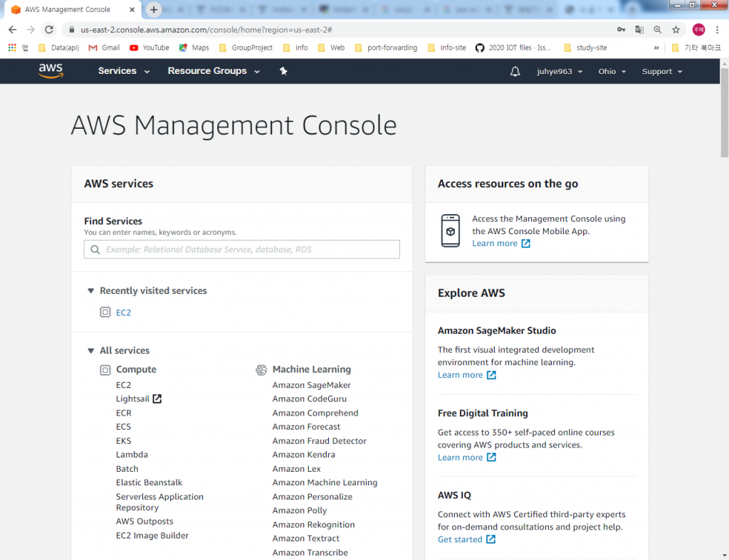This screenshot has width=729, height=560.
Task: Open the port-forwarding bookmark folder
Action: tap(386, 48)
